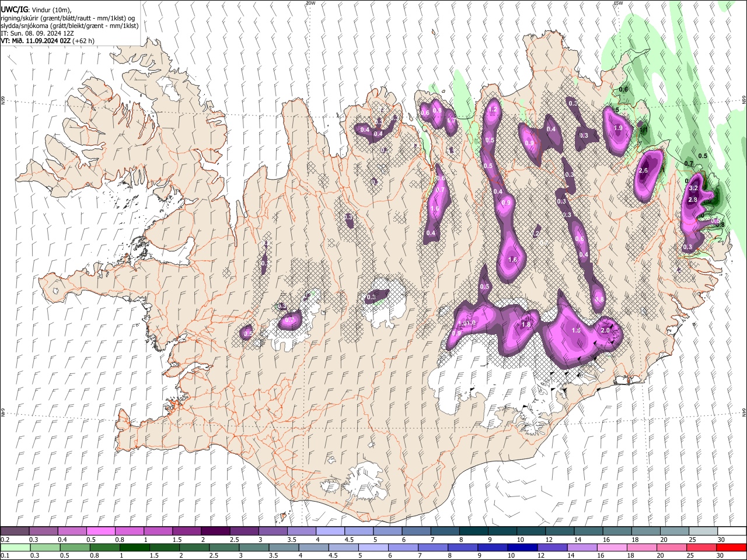Image resolution: width=747 pixels, height=560 pixels.
Task: Select upper legend light gray swatch 25–30
Action: click(703, 531)
